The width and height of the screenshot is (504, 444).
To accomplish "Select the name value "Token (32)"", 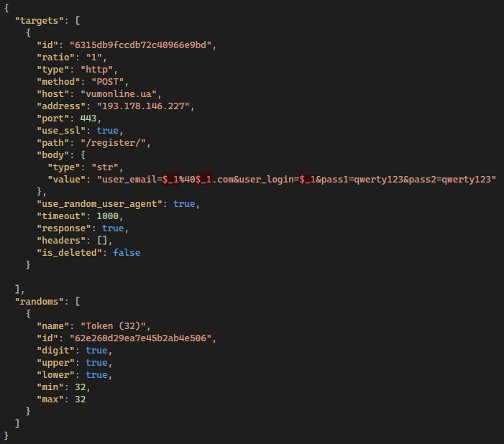I will click(x=113, y=325).
